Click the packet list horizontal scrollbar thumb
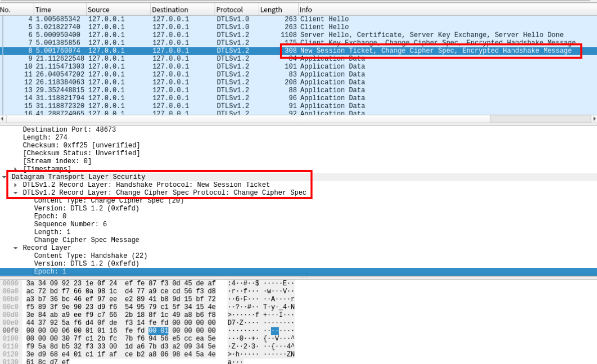The image size is (597, 364). coord(248,119)
